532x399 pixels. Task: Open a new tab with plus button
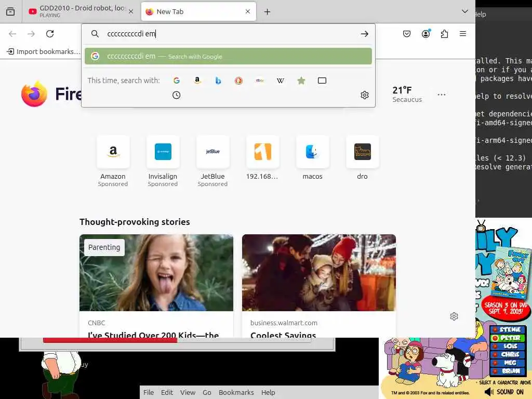coord(268,12)
